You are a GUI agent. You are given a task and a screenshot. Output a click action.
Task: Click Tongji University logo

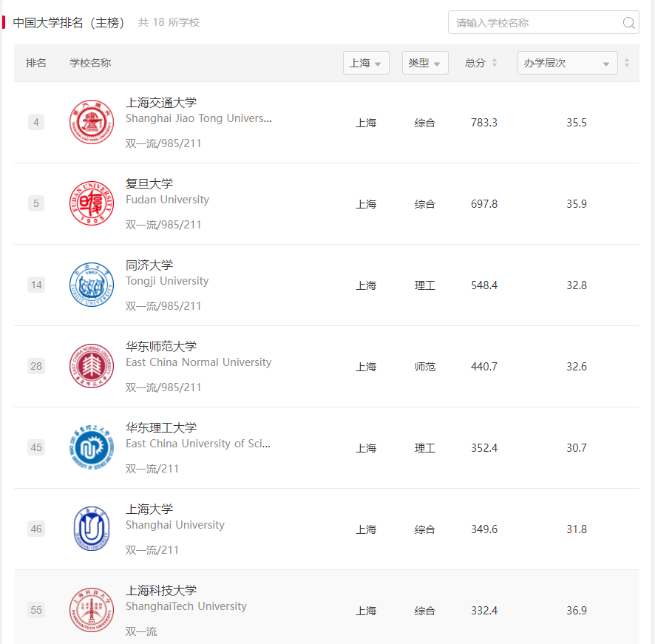click(92, 285)
